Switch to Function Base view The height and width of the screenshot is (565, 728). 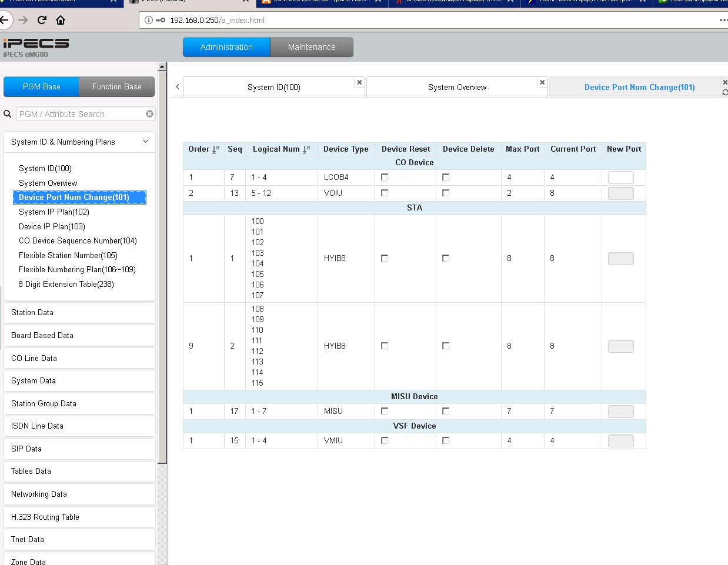point(116,86)
